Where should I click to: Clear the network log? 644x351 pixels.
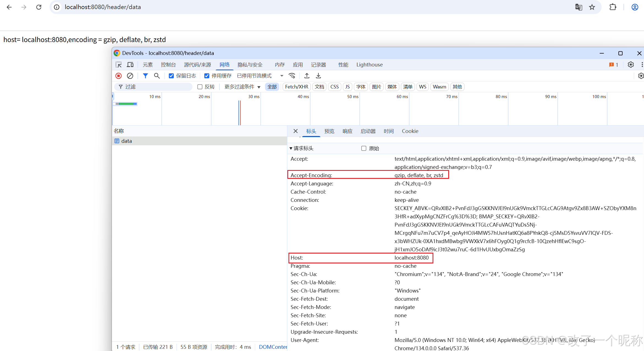pos(130,76)
